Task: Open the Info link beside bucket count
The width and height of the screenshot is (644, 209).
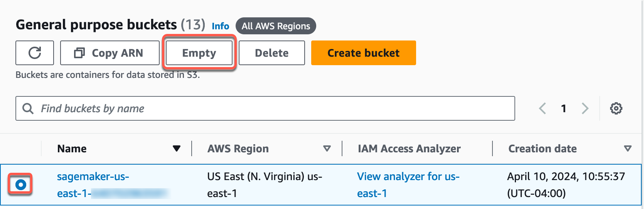Action: click(220, 26)
